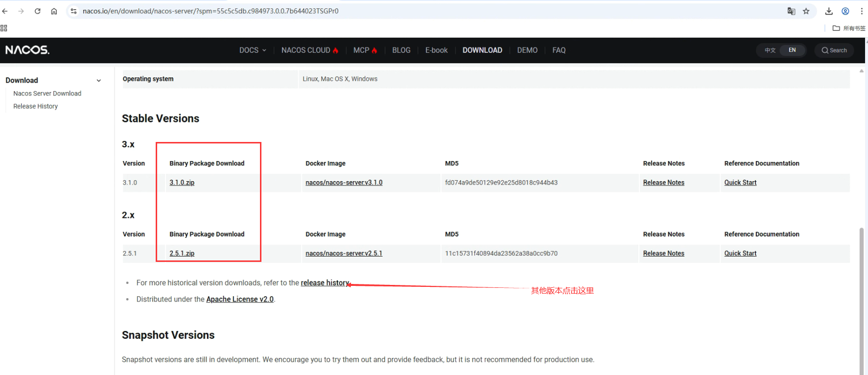Open the NACOS CLOUD menu item

pyautogui.click(x=310, y=50)
